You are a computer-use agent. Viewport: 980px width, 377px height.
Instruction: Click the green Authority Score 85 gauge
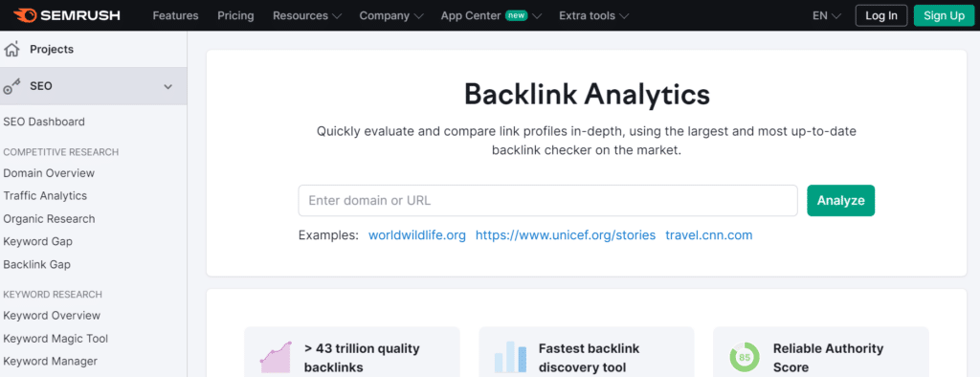point(744,358)
